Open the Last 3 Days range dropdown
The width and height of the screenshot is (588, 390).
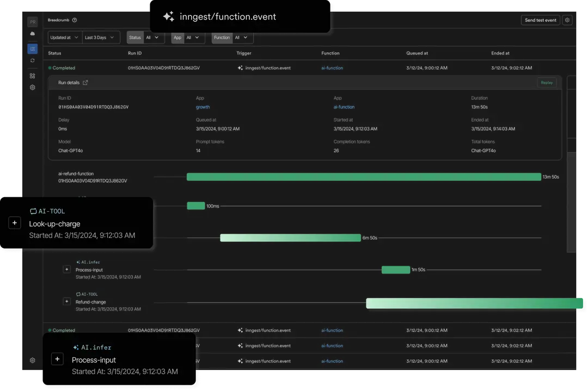click(x=101, y=38)
